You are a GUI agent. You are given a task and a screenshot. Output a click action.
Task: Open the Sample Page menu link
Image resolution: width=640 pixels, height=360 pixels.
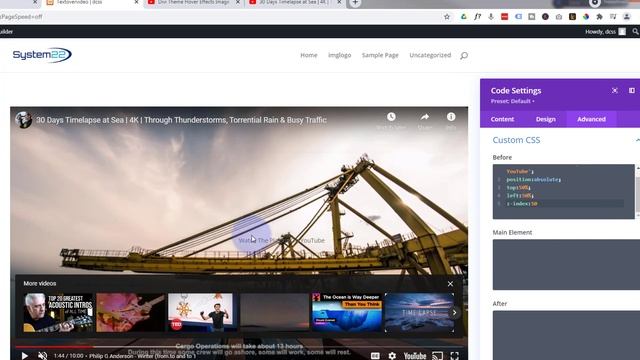tap(380, 55)
